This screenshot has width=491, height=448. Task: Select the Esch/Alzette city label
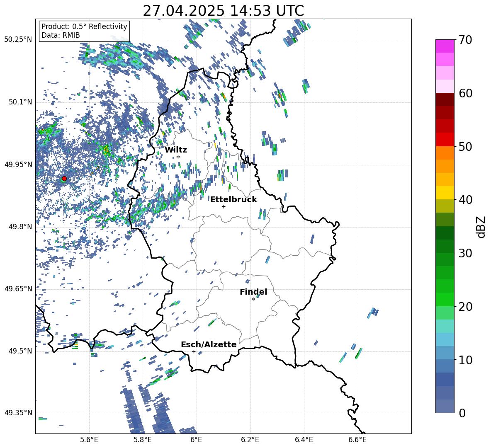(209, 345)
